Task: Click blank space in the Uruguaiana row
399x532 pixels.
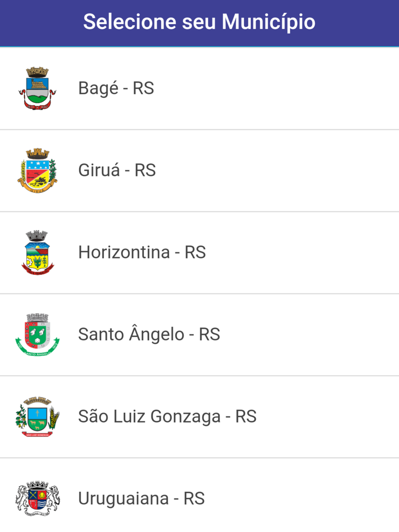Action: (x=303, y=499)
